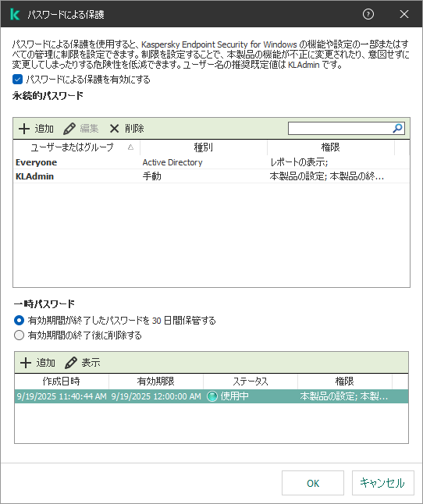Toggle パスワードによる保護を有効にする checkbox
The width and height of the screenshot is (423, 504).
pyautogui.click(x=17, y=80)
